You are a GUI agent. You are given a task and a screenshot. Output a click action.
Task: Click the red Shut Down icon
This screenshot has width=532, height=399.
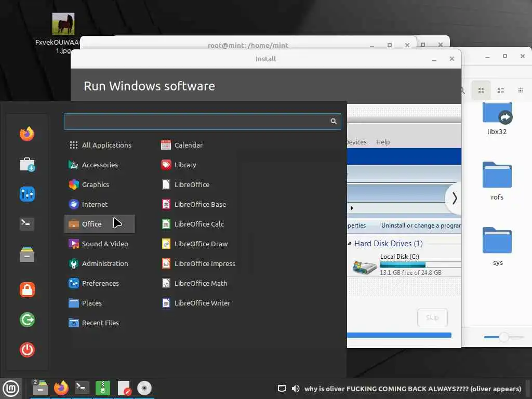(x=27, y=350)
